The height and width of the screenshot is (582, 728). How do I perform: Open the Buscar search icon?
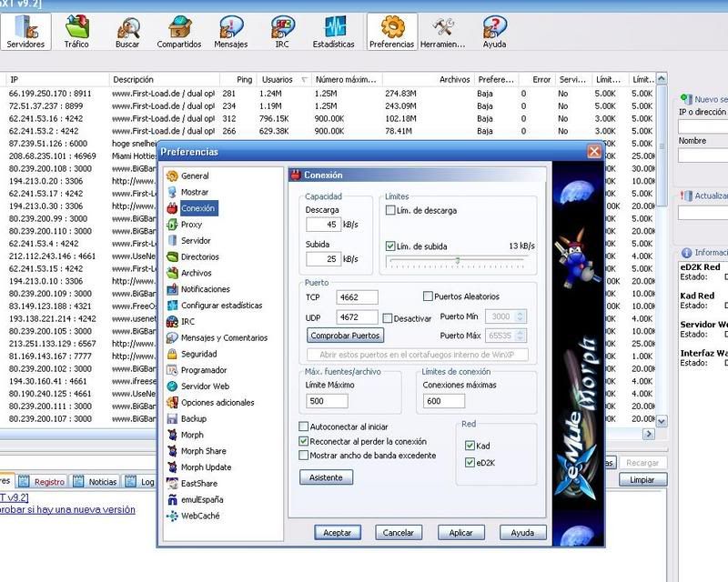(x=127, y=32)
